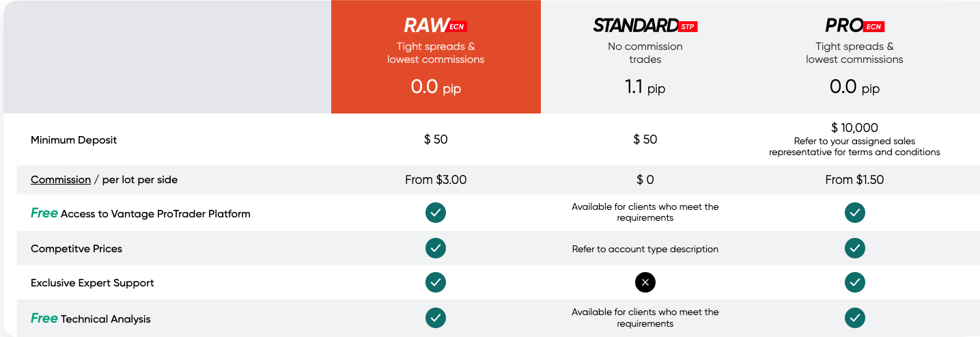Viewport: 980px width, 337px height.
Task: Click RAW checkmark for Exclusive Expert Support
Action: tap(436, 282)
